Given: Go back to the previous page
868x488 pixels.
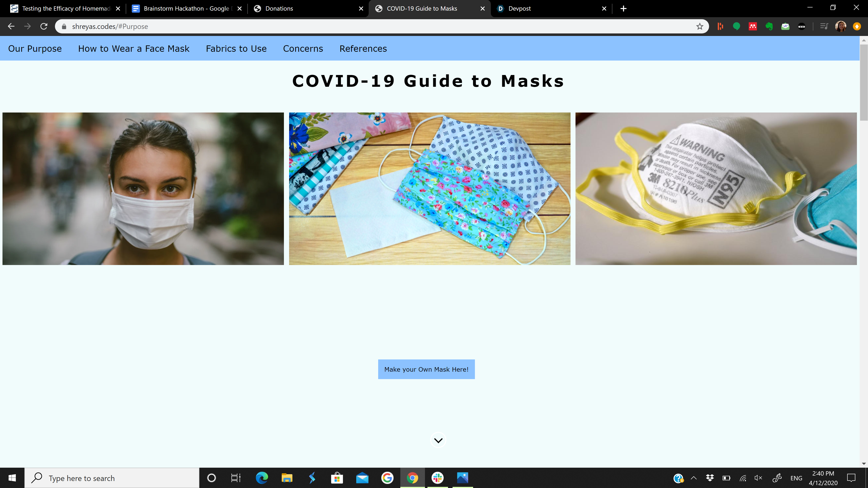Looking at the screenshot, I should coord(11,27).
